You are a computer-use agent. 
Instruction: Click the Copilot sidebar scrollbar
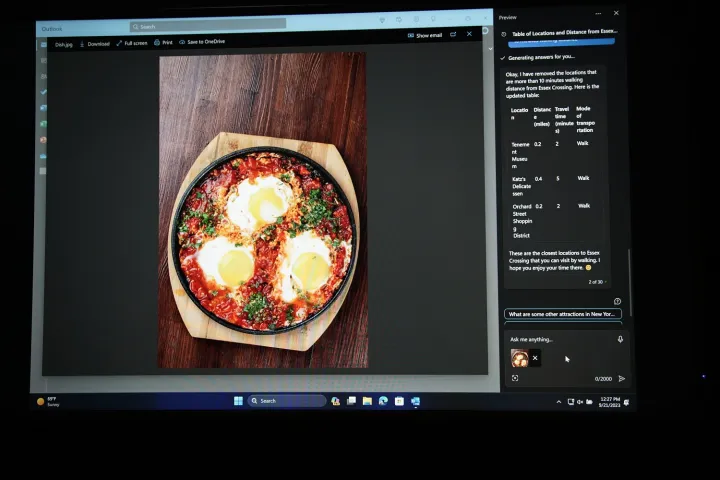[x=630, y=282]
